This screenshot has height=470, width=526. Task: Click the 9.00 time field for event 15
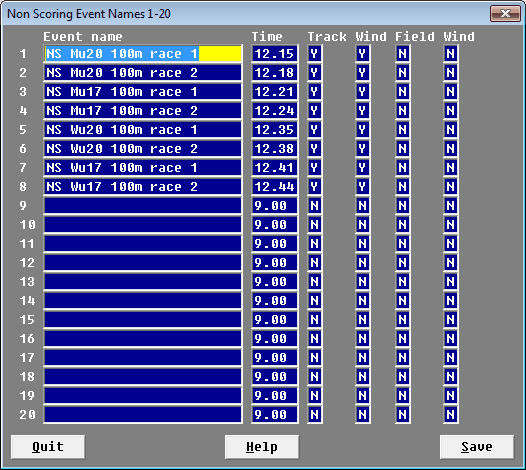275,319
